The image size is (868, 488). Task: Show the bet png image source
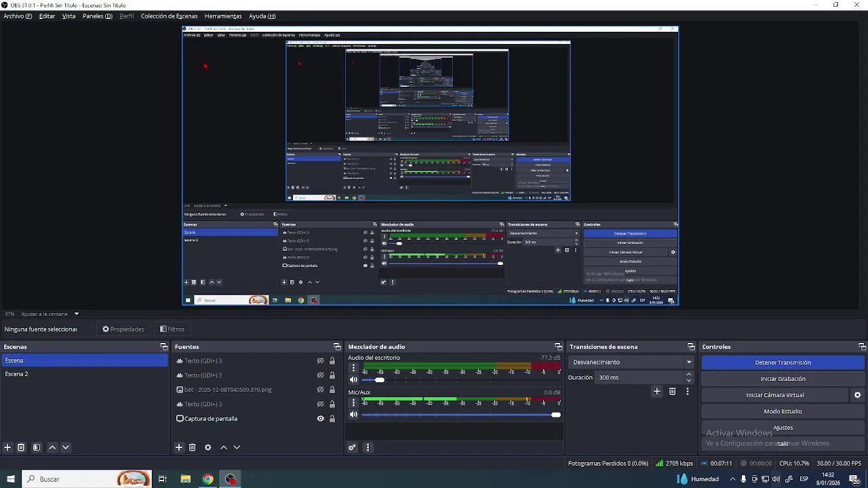pyautogui.click(x=321, y=390)
